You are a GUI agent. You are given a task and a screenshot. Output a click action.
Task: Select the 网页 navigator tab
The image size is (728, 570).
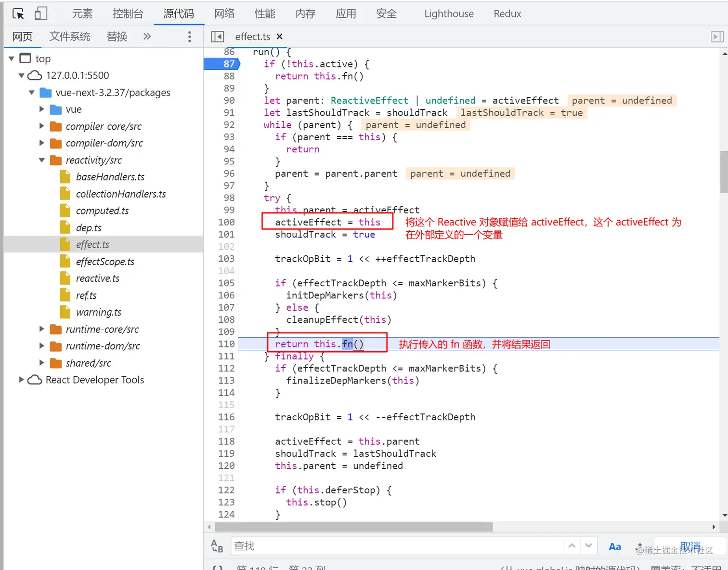coord(23,37)
